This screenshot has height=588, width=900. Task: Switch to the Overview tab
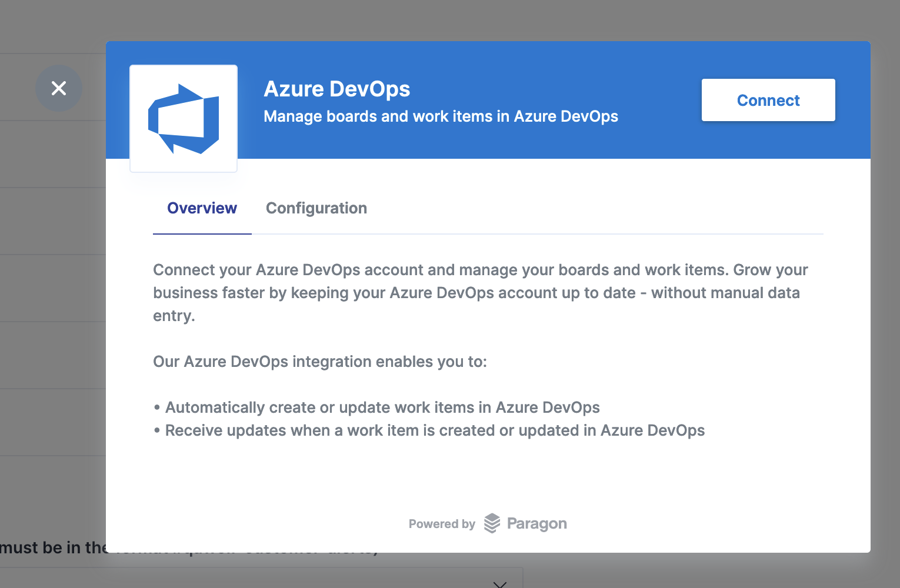coord(202,208)
